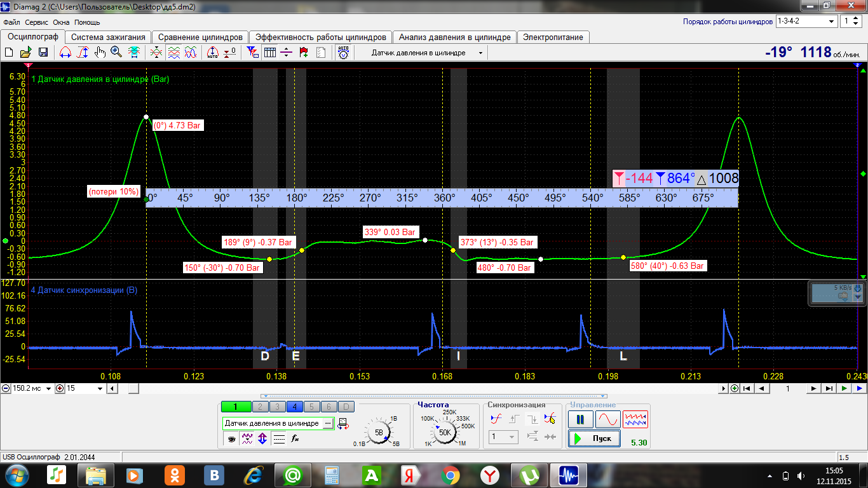This screenshot has width=868, height=488.
Task: Open the Сервис menu
Action: [36, 22]
